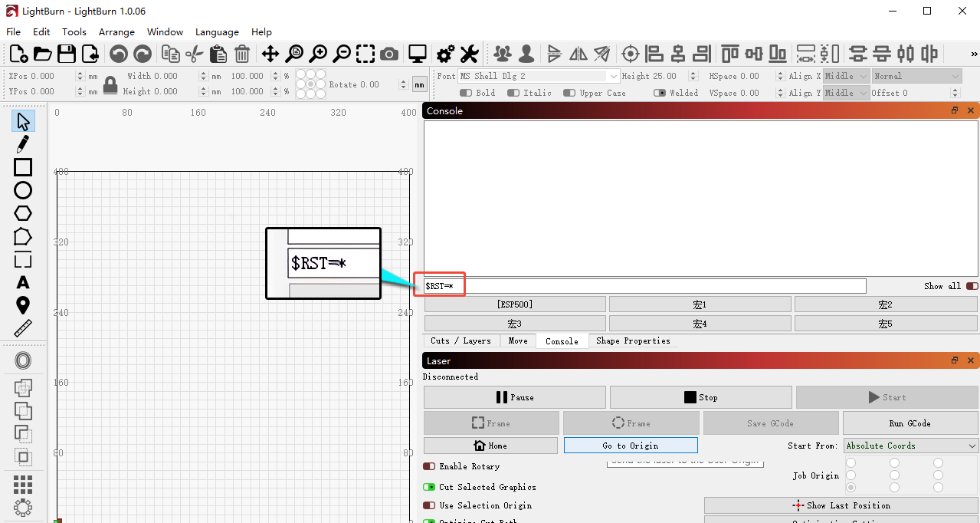The width and height of the screenshot is (980, 523).
Task: Click the Home button
Action: click(490, 446)
